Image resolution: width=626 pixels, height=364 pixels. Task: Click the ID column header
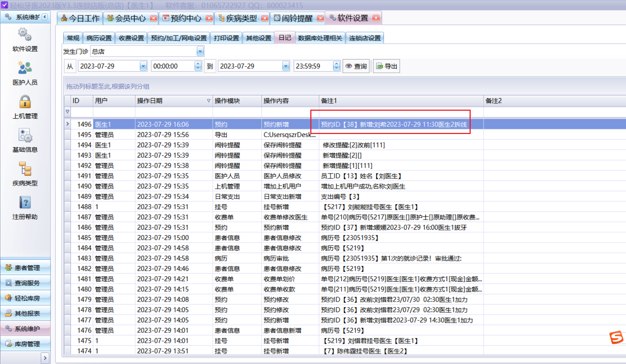[x=82, y=101]
